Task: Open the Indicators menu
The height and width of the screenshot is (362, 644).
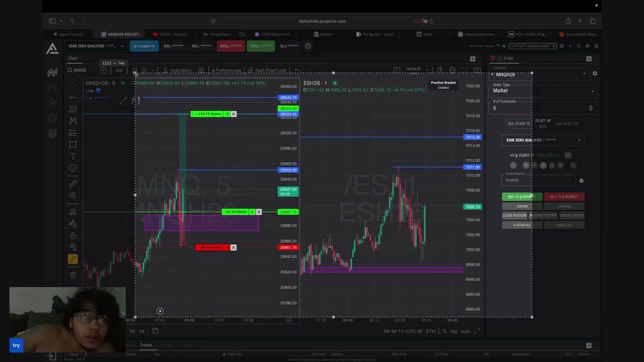Action: coord(177,70)
